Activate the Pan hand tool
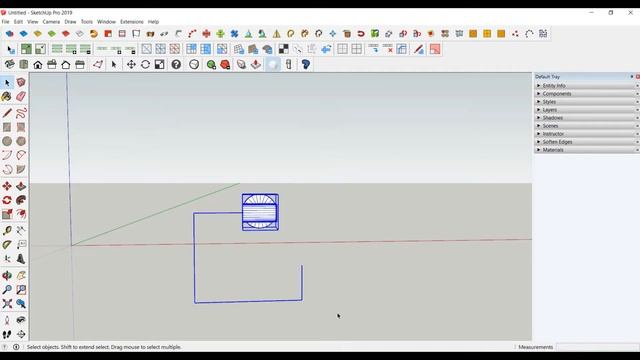 pyautogui.click(x=21, y=276)
